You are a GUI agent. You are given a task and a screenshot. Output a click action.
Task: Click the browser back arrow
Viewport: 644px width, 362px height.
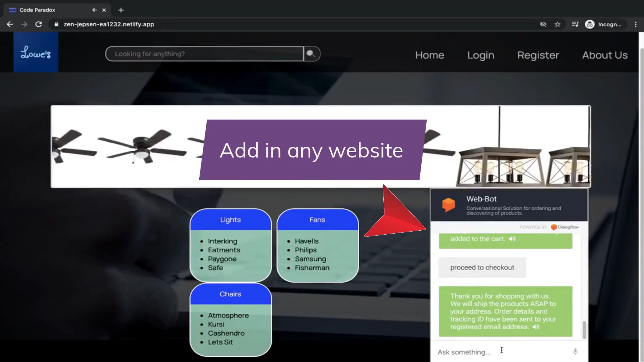[10, 24]
